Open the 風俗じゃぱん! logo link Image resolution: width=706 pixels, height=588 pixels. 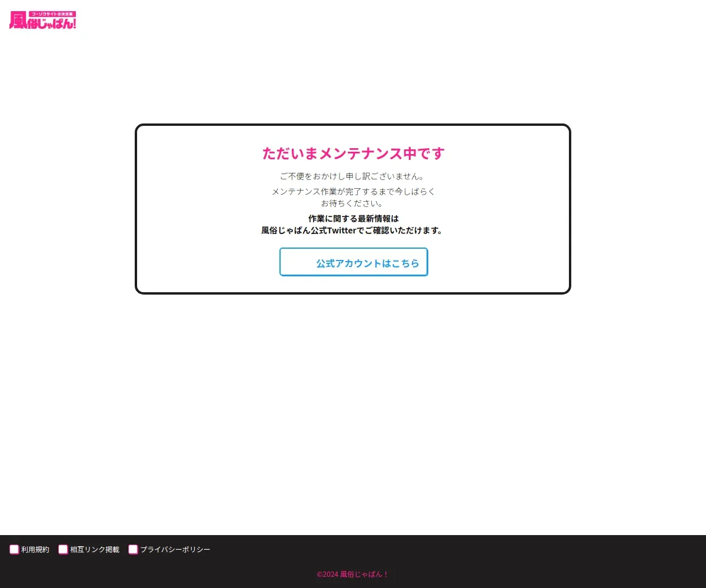43,20
